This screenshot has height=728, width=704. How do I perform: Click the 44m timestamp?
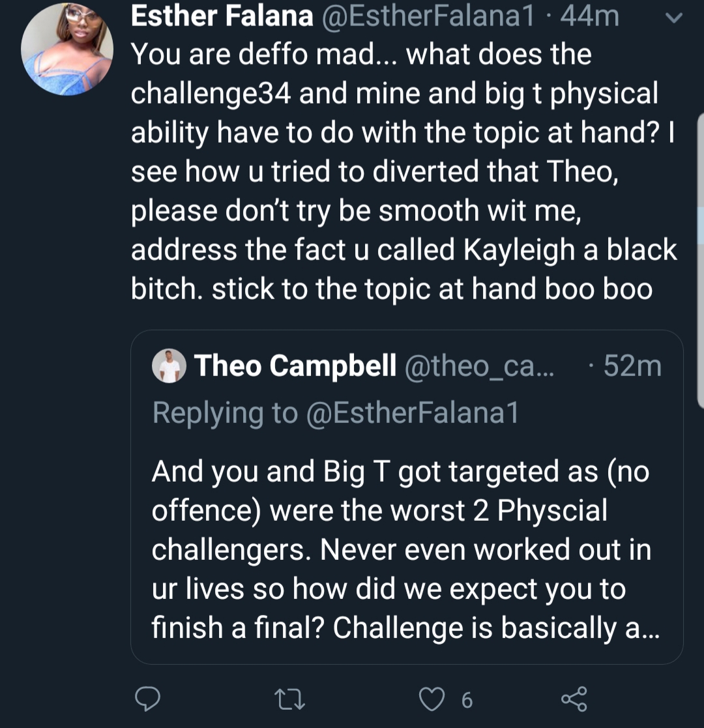tap(590, 16)
